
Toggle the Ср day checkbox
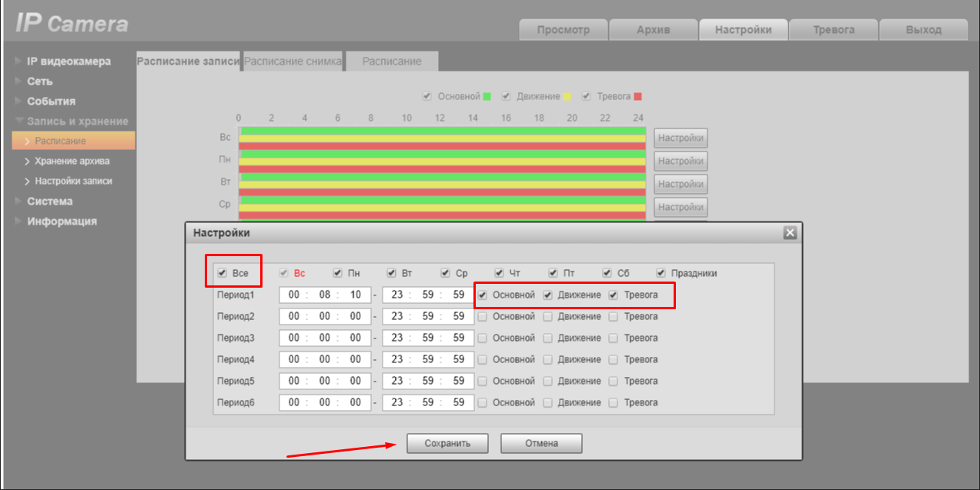(445, 273)
